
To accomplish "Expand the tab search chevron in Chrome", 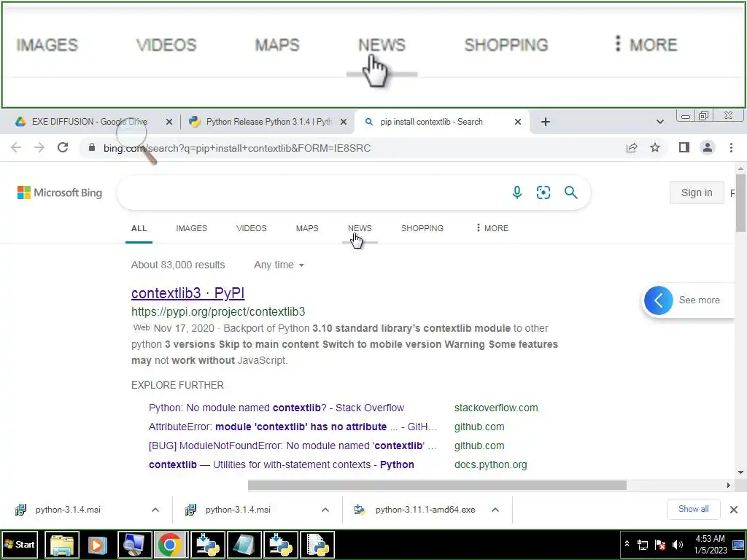I will [659, 122].
